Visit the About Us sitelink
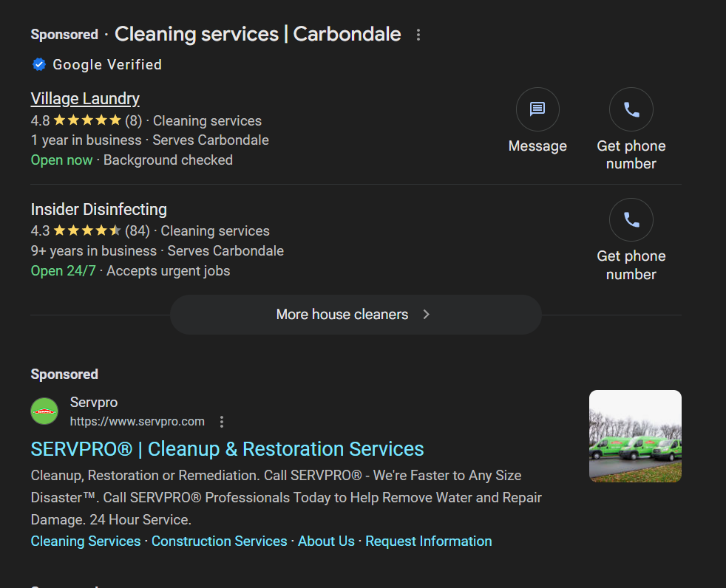This screenshot has width=726, height=588. click(x=326, y=541)
